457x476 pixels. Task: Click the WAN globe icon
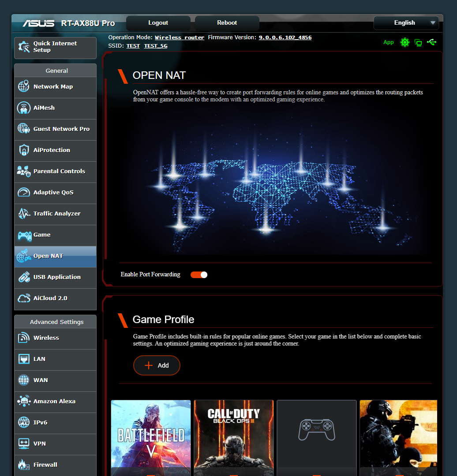click(24, 380)
